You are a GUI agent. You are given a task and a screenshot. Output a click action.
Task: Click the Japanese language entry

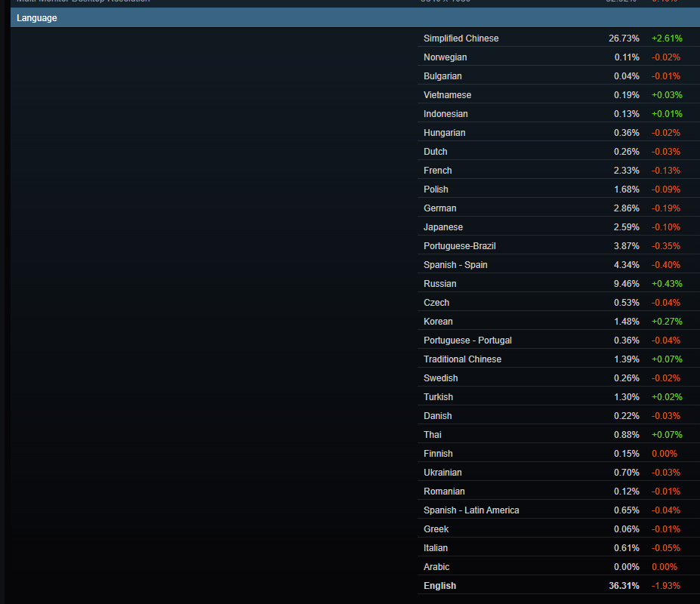(x=443, y=227)
